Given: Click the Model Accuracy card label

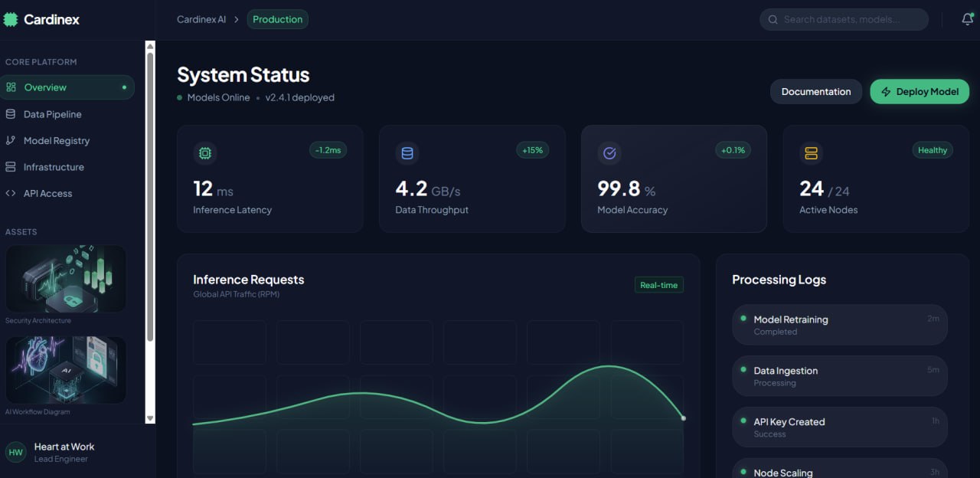Looking at the screenshot, I should point(632,210).
